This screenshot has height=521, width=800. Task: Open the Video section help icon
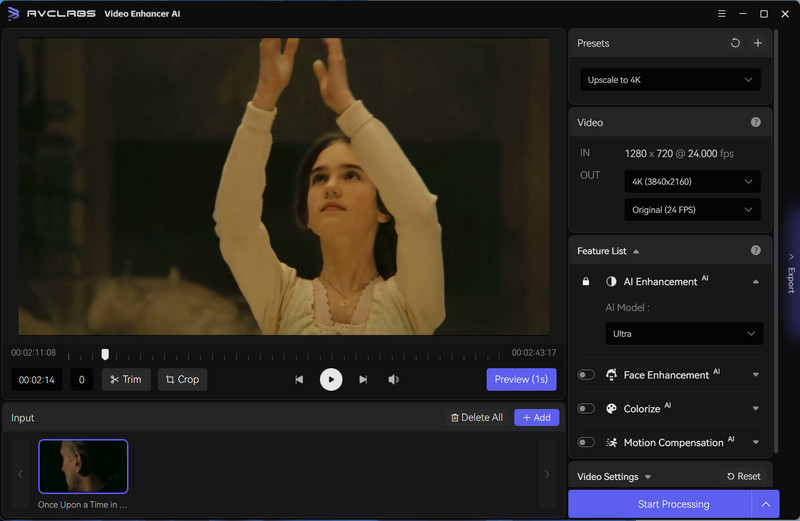756,122
